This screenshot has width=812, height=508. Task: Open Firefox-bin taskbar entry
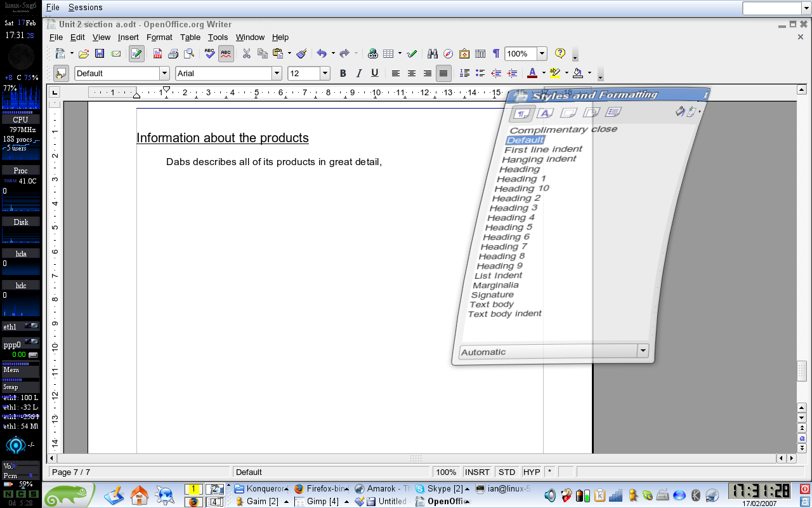[x=321, y=489]
